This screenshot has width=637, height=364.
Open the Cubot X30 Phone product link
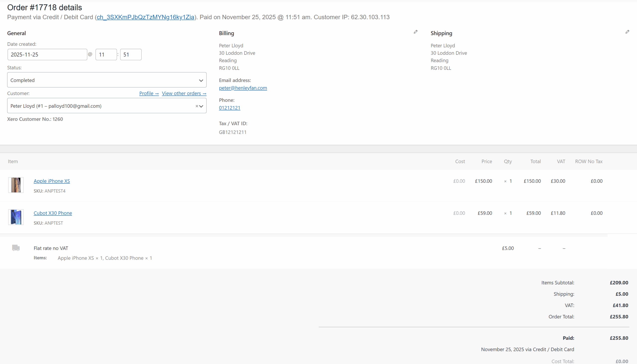click(53, 213)
